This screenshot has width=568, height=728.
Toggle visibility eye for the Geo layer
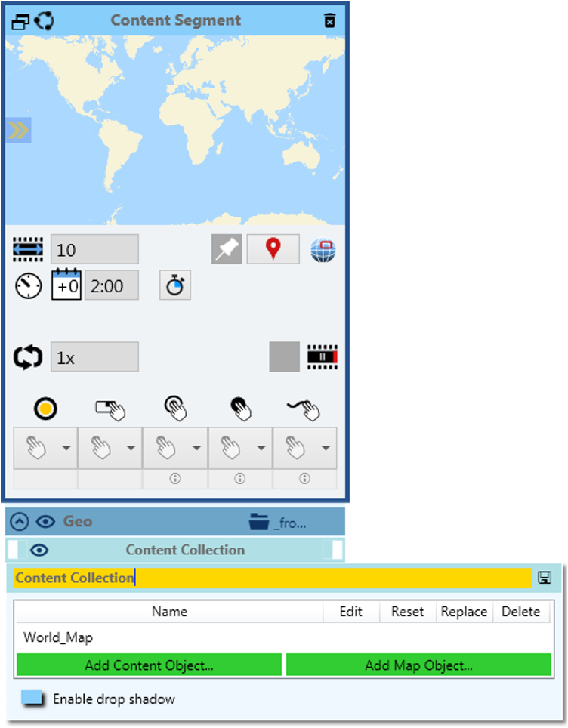tap(46, 521)
